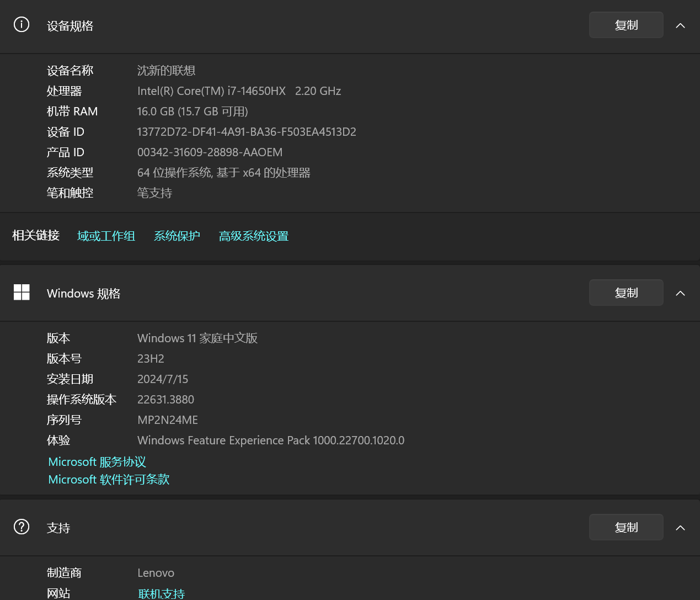
Task: Open the Microsoft 服务协议 link
Action: (97, 461)
